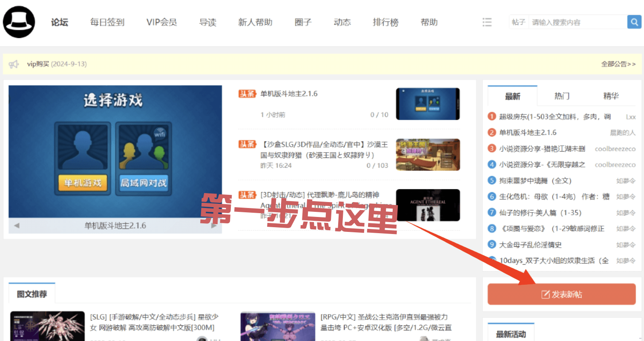This screenshot has width=644, height=341.
Task: Open the list menu icon beside 帮助
Action: click(487, 22)
